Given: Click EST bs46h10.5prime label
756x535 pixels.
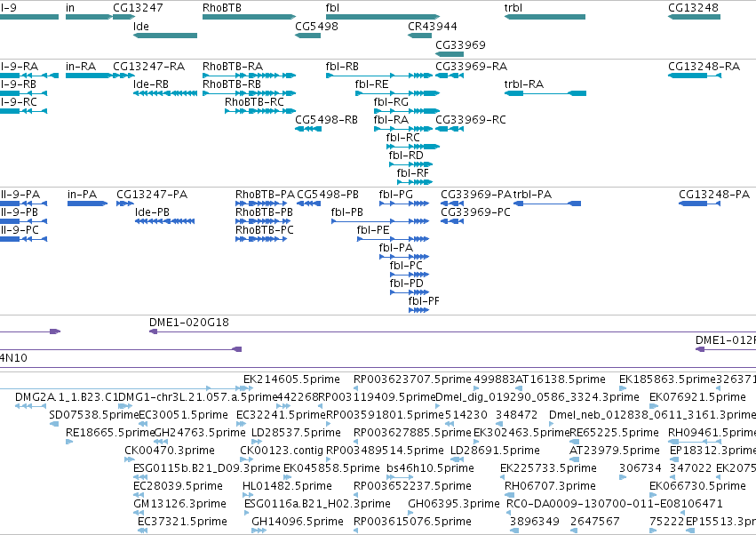Looking at the screenshot, I should pyautogui.click(x=431, y=468).
